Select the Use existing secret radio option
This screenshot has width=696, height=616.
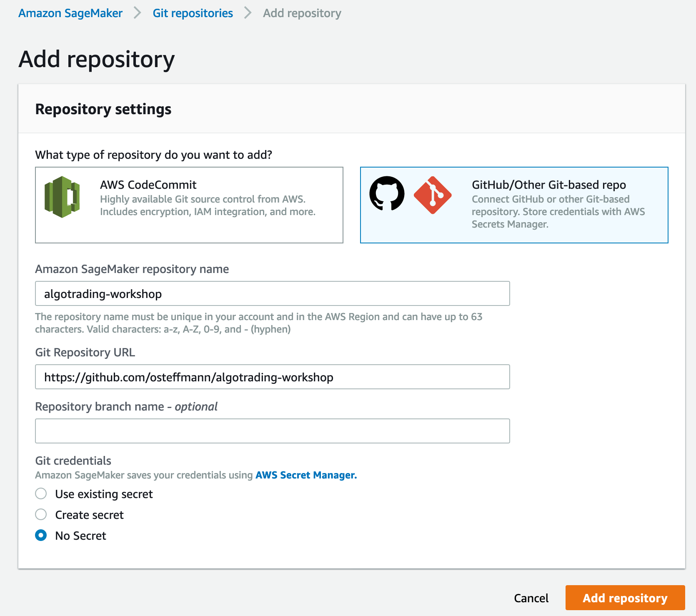coord(41,494)
